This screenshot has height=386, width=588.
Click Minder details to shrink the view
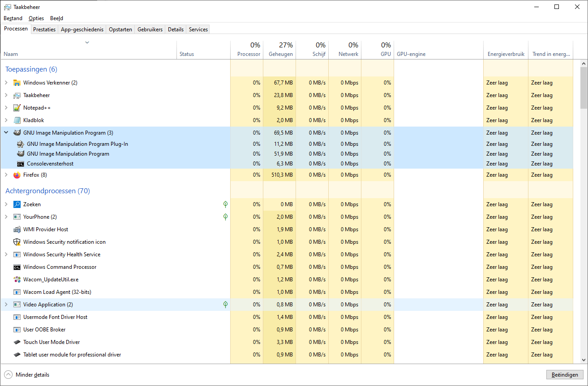27,375
